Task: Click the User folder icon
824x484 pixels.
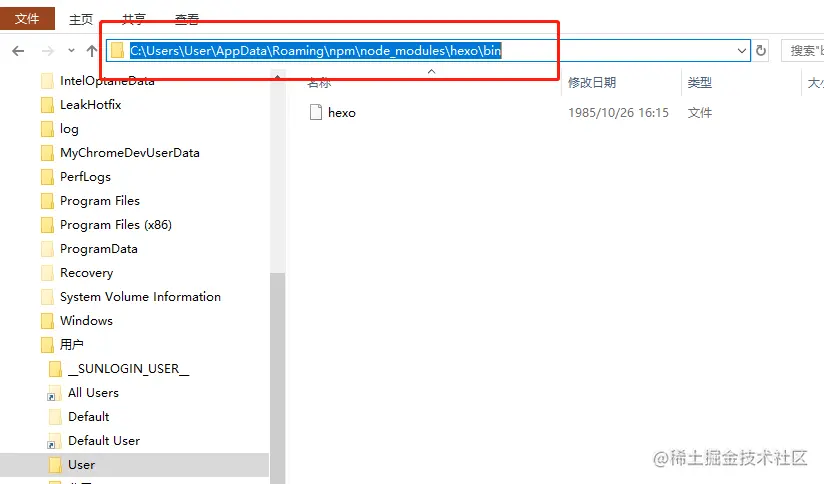Action: click(55, 465)
